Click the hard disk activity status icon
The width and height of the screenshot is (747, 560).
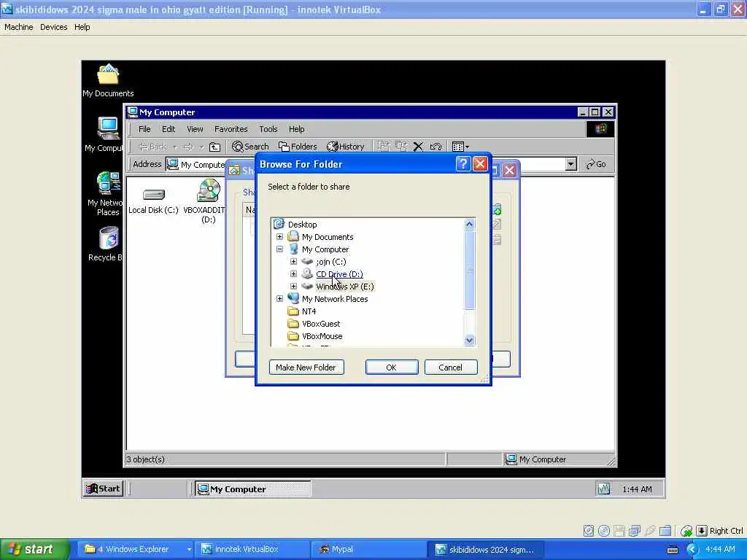[589, 531]
